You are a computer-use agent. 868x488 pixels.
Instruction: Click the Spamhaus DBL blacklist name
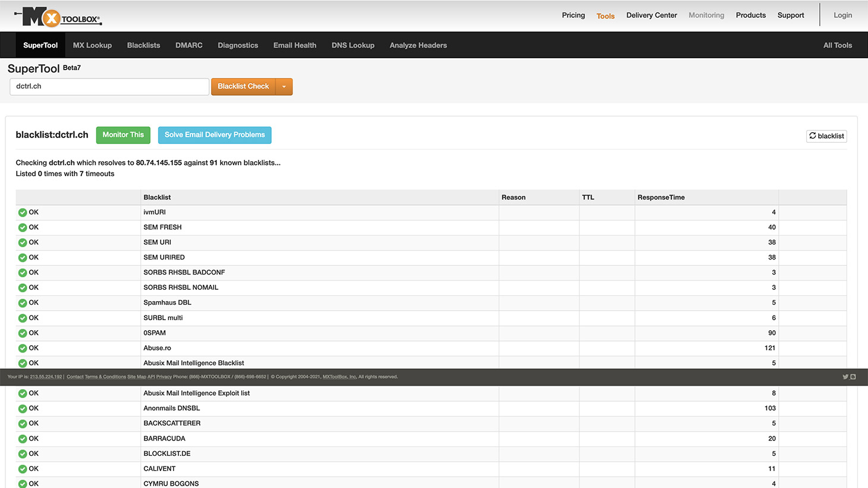point(167,303)
